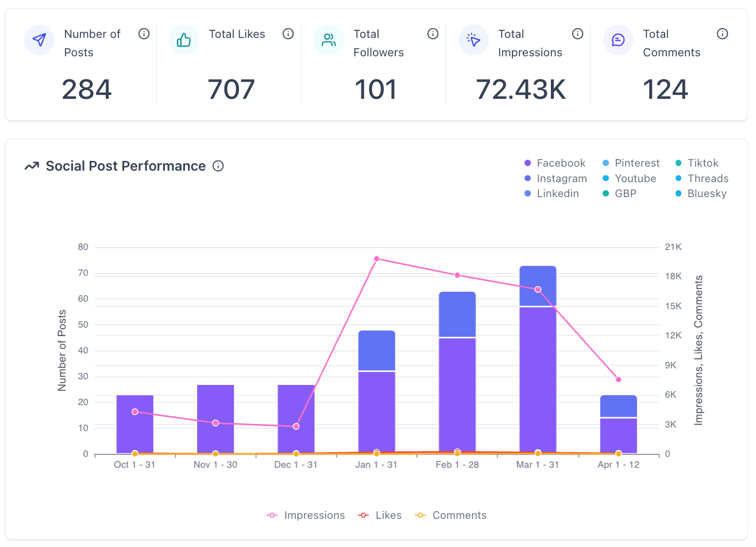The image size is (756, 547).
Task: Toggle Bluesky series in the legend
Action: pyautogui.click(x=701, y=194)
